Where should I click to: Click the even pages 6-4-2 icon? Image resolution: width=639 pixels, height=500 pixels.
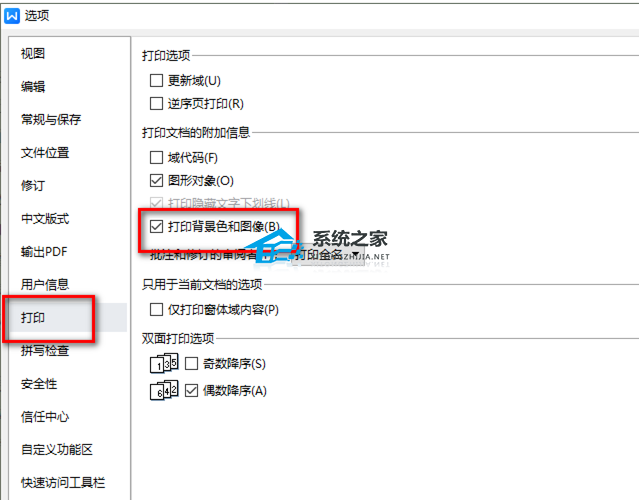coord(164,390)
